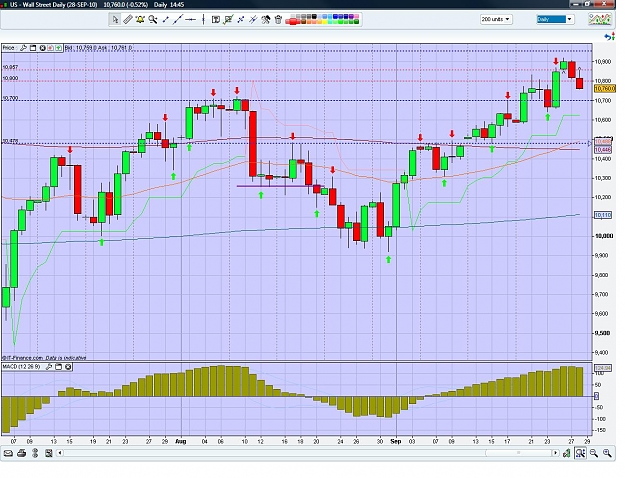Click the trash bin delete icon
The width and height of the screenshot is (625, 478).
tap(278, 19)
